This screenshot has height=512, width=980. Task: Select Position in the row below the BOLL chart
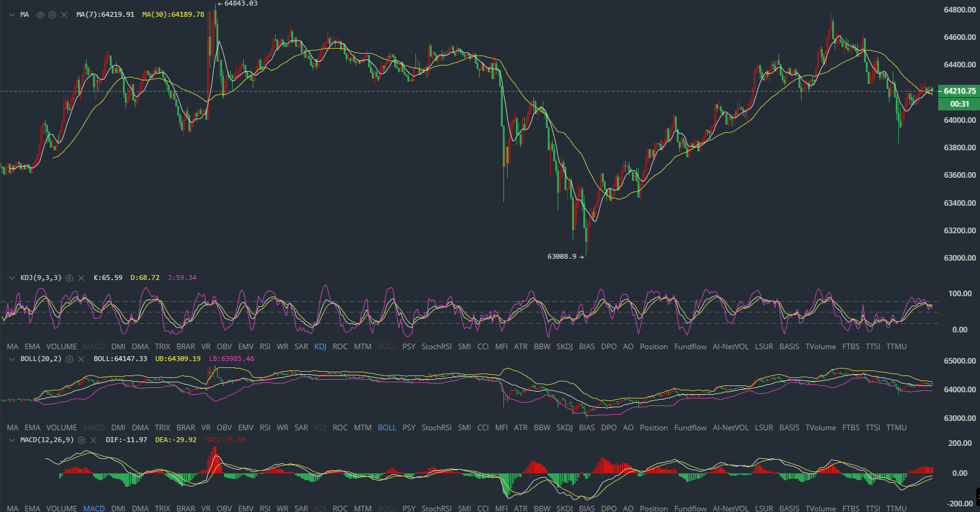[654, 428]
